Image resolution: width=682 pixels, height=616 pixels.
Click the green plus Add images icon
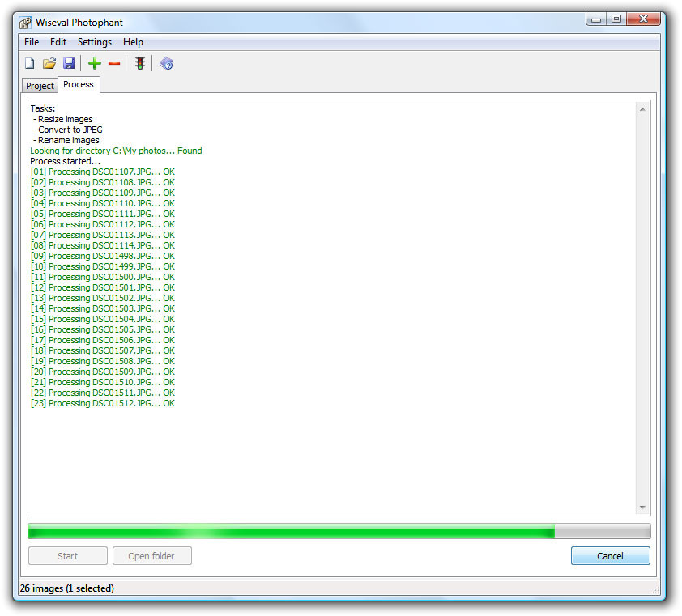[x=95, y=63]
